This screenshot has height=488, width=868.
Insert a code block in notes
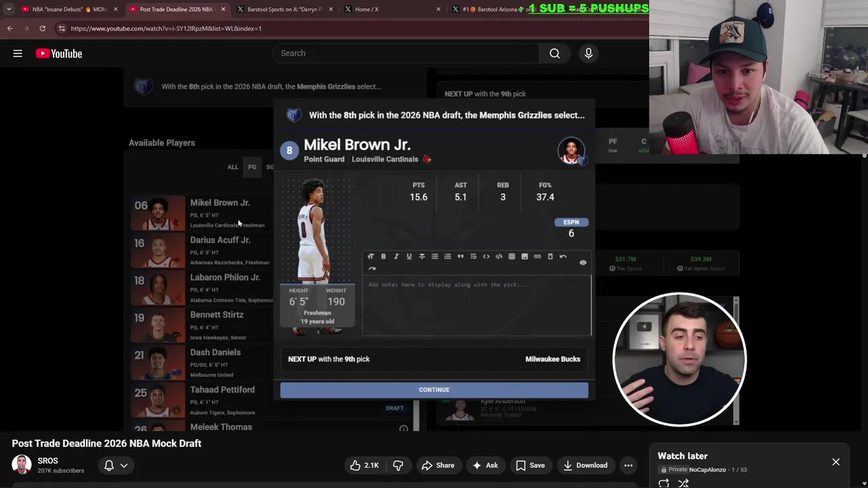[499, 257]
